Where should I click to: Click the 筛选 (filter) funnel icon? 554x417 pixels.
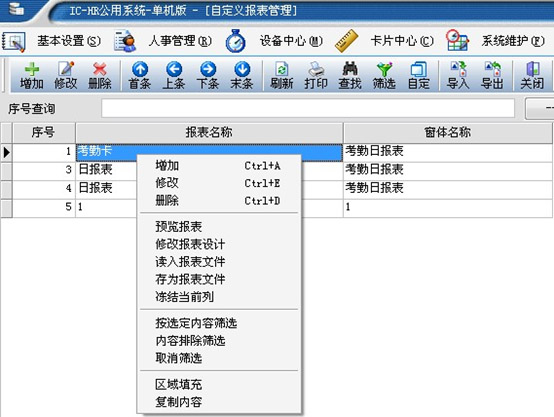(x=384, y=76)
